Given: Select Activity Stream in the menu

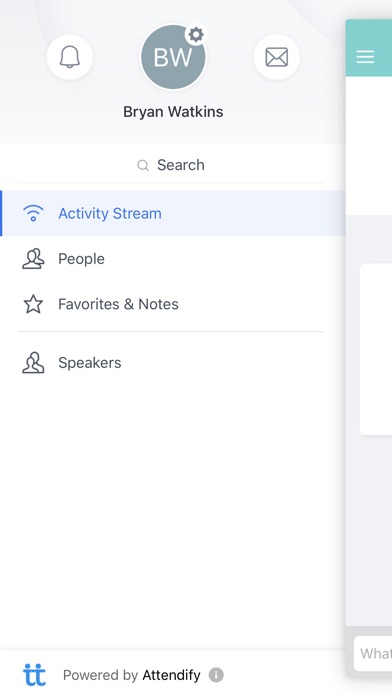Looking at the screenshot, I should [173, 214].
